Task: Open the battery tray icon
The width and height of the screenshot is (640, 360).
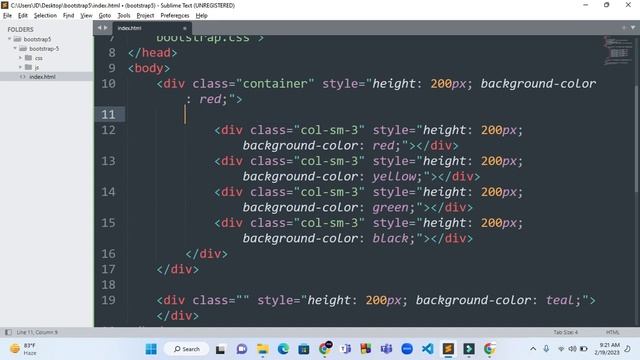Action: 584,349
